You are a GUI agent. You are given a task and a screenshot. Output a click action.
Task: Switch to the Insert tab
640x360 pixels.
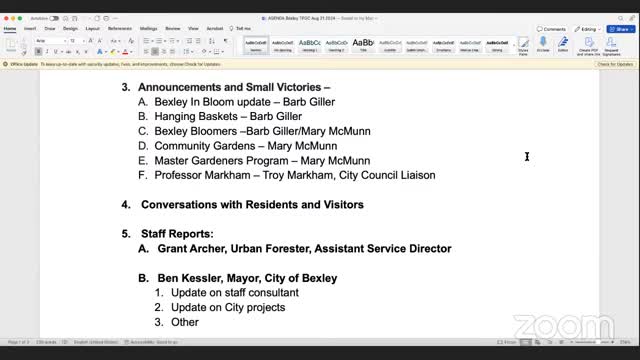[30, 29]
